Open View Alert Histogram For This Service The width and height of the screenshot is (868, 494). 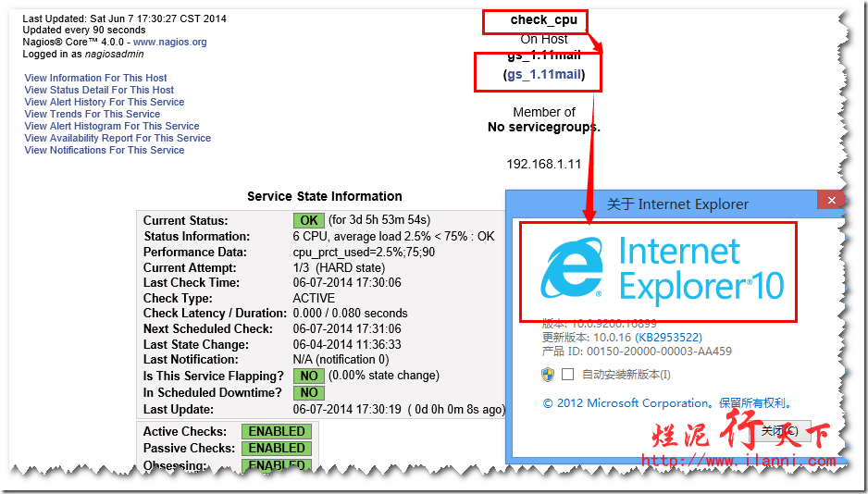pyautogui.click(x=111, y=126)
